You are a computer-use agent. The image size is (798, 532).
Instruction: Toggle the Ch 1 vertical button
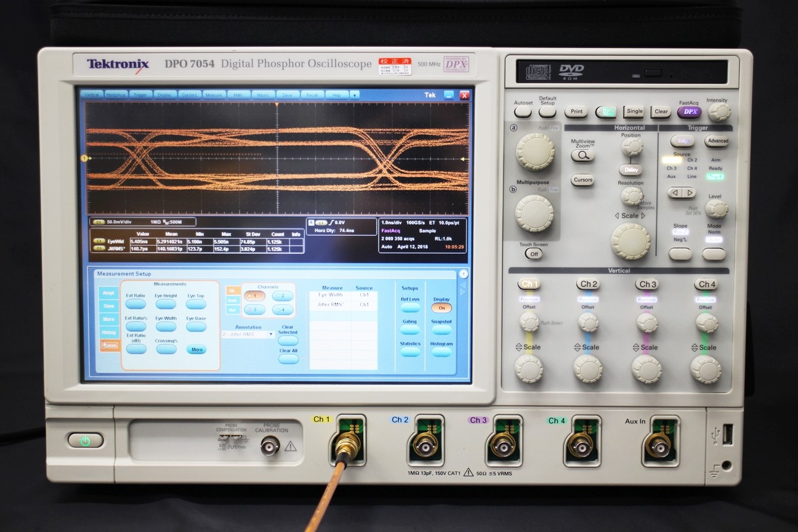point(528,284)
